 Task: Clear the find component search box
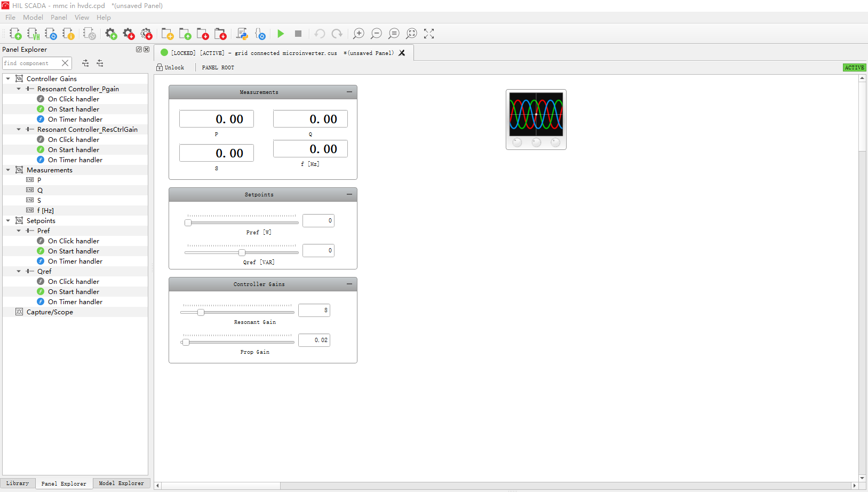pos(65,63)
